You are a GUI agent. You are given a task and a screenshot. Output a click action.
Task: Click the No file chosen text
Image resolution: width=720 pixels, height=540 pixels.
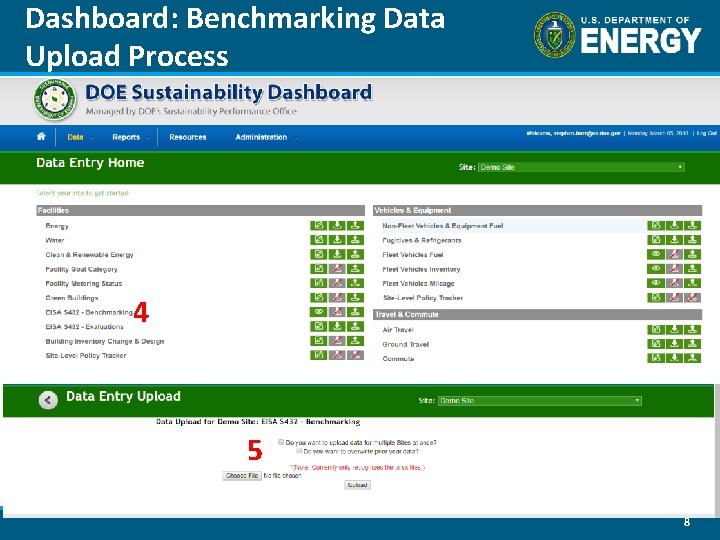click(x=282, y=476)
